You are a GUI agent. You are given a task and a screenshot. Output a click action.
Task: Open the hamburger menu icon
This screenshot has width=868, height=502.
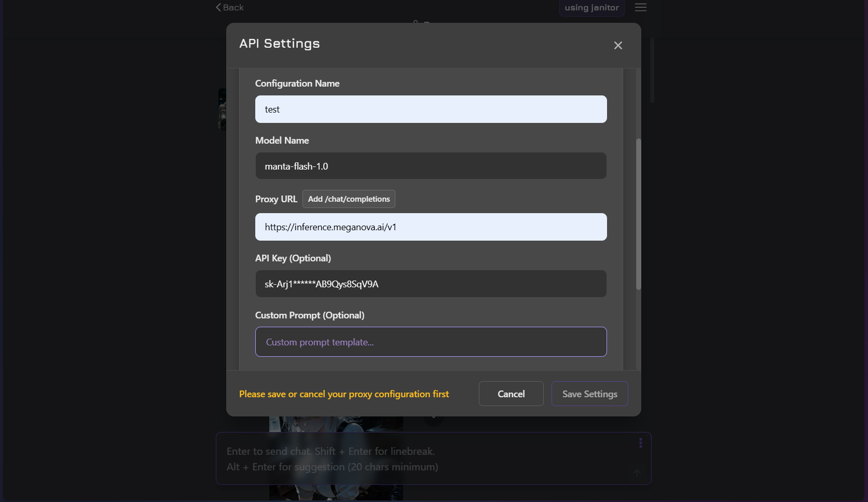[641, 7]
